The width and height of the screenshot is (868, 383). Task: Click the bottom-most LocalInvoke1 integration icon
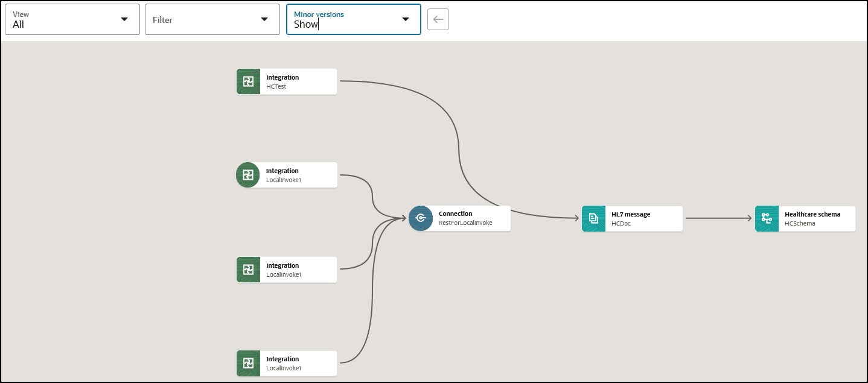point(248,363)
